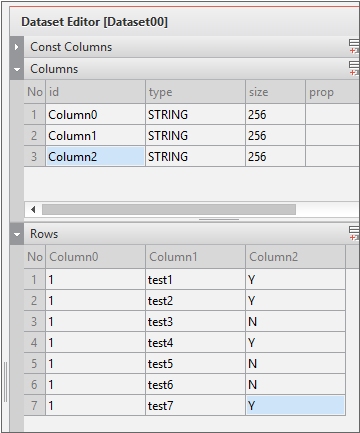Click add-row icon in Rows header

point(354,233)
